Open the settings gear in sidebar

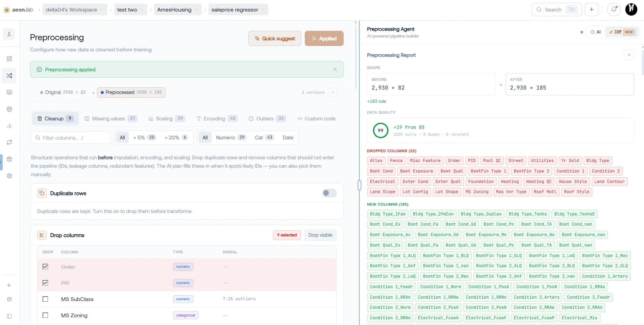pos(9,176)
